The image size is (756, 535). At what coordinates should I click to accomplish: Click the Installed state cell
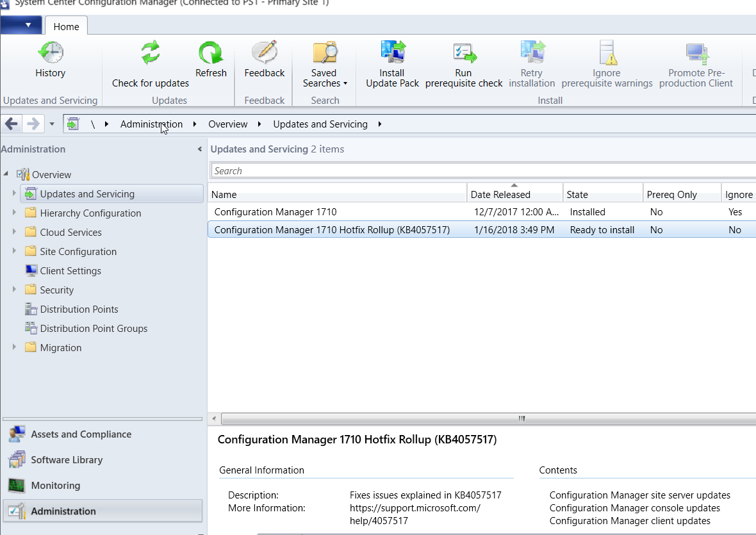588,212
